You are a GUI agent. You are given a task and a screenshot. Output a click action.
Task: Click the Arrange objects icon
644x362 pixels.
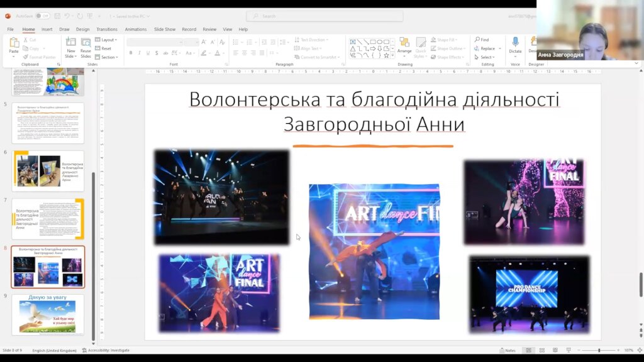tap(404, 43)
